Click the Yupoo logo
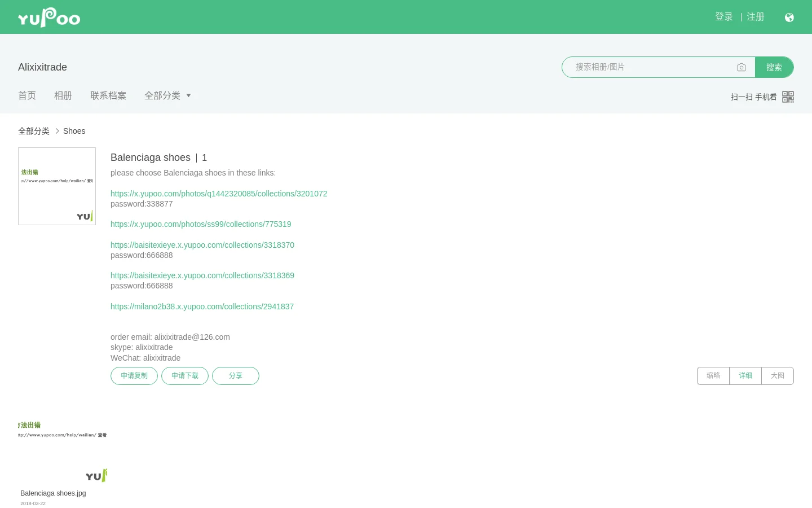This screenshot has height=508, width=812. pyautogui.click(x=49, y=17)
